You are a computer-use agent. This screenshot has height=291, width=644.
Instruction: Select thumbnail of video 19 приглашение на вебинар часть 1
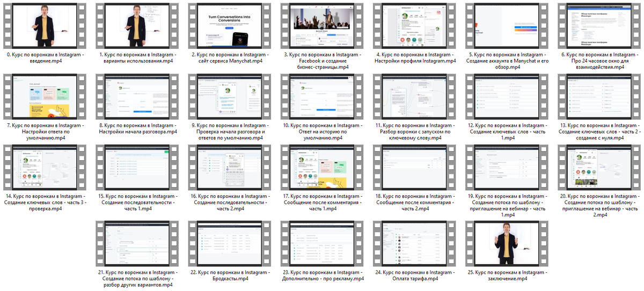(507, 167)
